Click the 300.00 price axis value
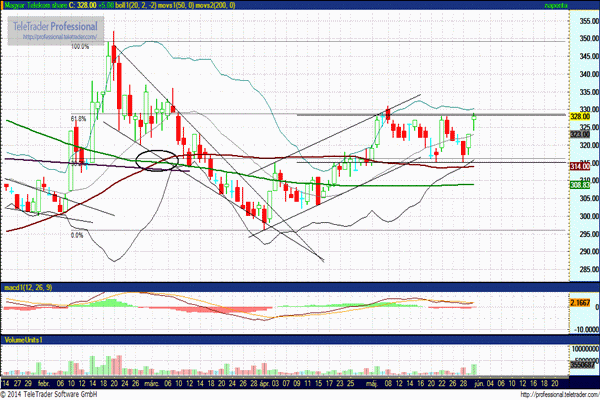600x400 pixels. pyautogui.click(x=589, y=216)
